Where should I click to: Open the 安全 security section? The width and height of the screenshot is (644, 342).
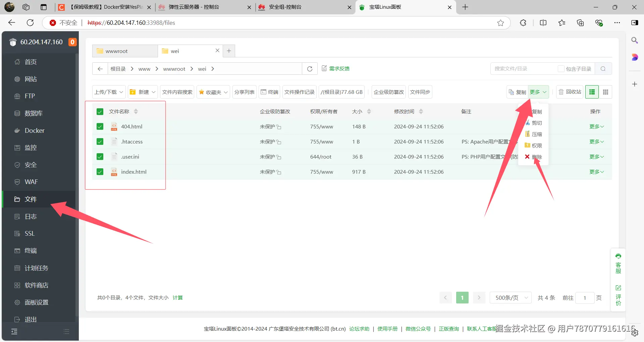pyautogui.click(x=30, y=165)
